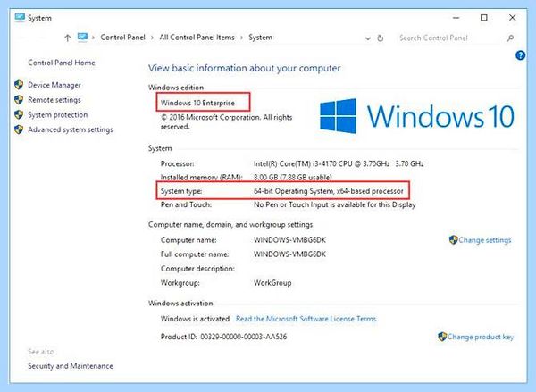Expand the chevron before Control Panel breadcrumb
The width and height of the screenshot is (536, 392).
pos(93,38)
